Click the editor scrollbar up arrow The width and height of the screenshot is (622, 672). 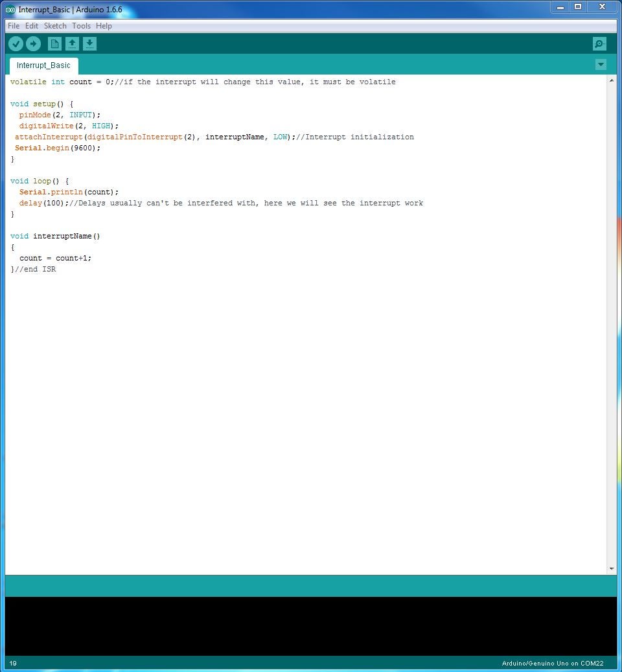[x=611, y=80]
